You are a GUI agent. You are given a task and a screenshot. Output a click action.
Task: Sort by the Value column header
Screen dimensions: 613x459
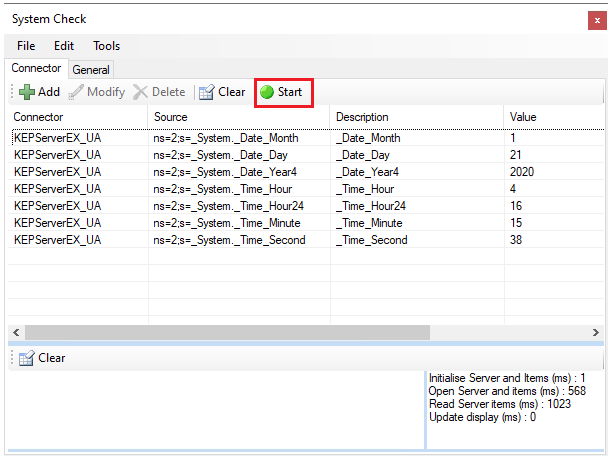[x=554, y=117]
